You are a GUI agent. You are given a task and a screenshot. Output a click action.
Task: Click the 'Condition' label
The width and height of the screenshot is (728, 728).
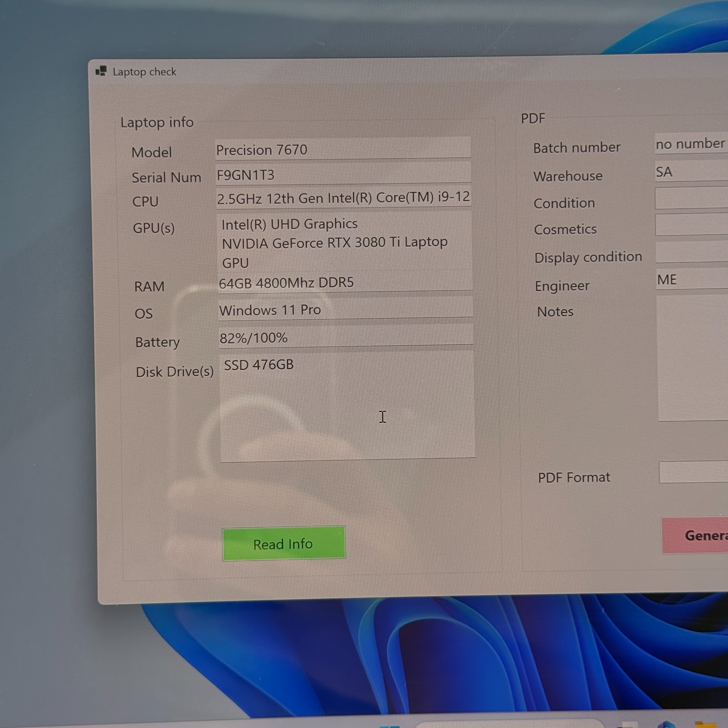[564, 203]
